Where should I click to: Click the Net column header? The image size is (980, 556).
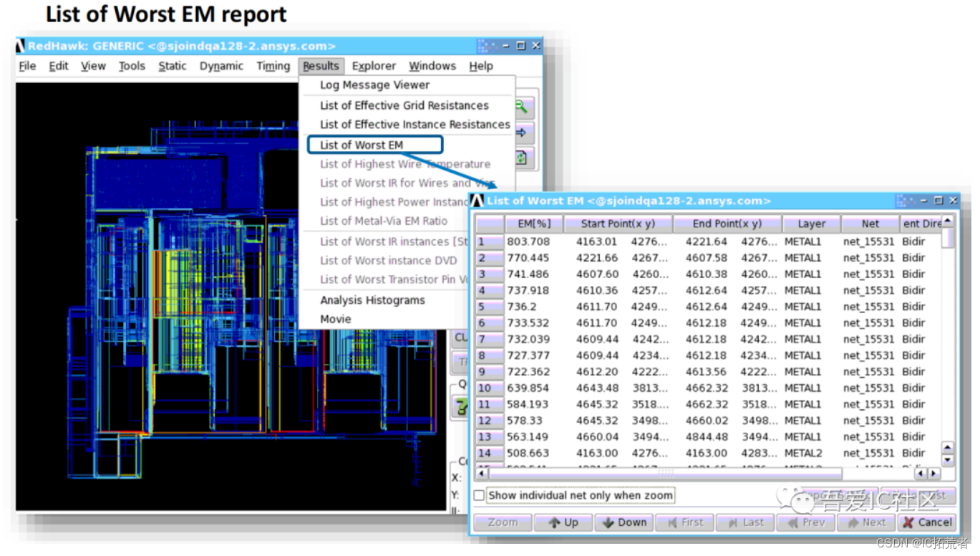870,224
